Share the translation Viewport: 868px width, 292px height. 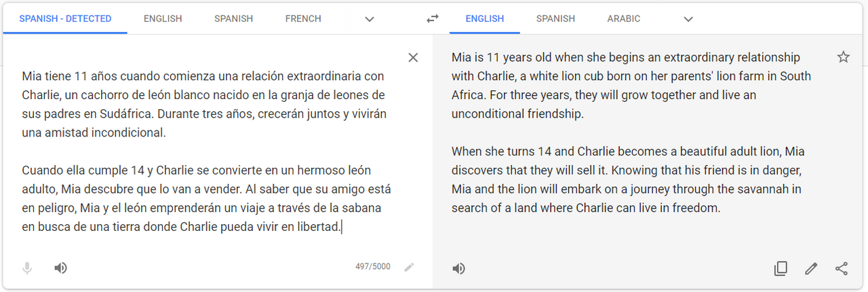pos(842,269)
